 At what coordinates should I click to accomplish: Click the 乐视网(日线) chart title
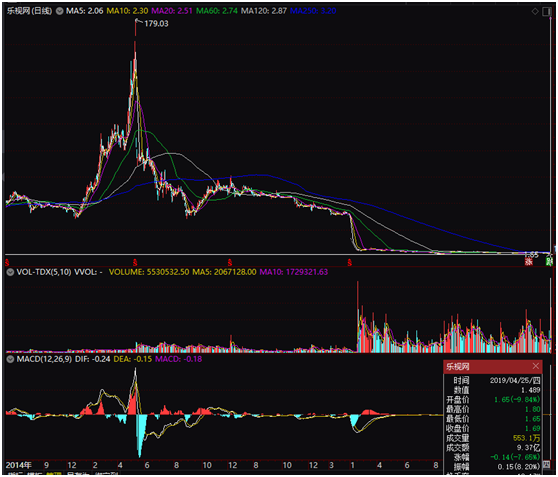[x=30, y=11]
